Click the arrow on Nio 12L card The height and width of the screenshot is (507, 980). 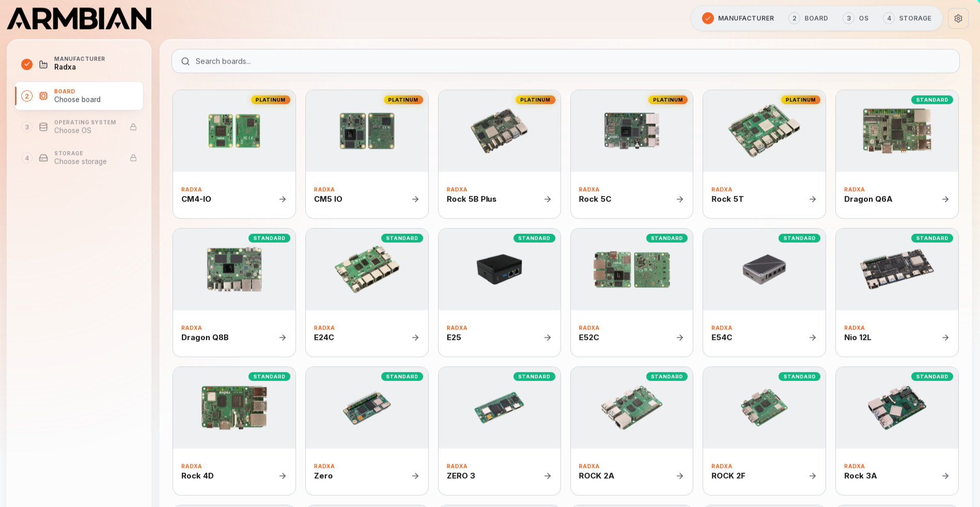(x=945, y=338)
